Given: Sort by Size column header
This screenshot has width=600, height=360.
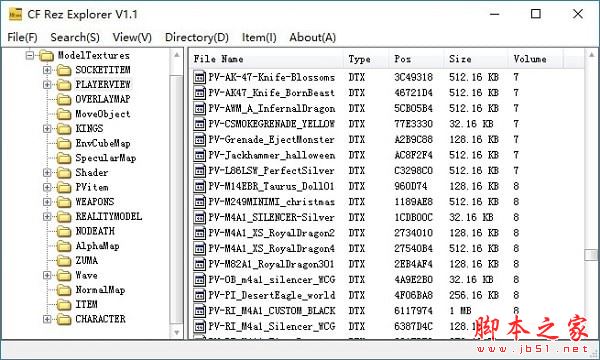Looking at the screenshot, I should coord(476,59).
